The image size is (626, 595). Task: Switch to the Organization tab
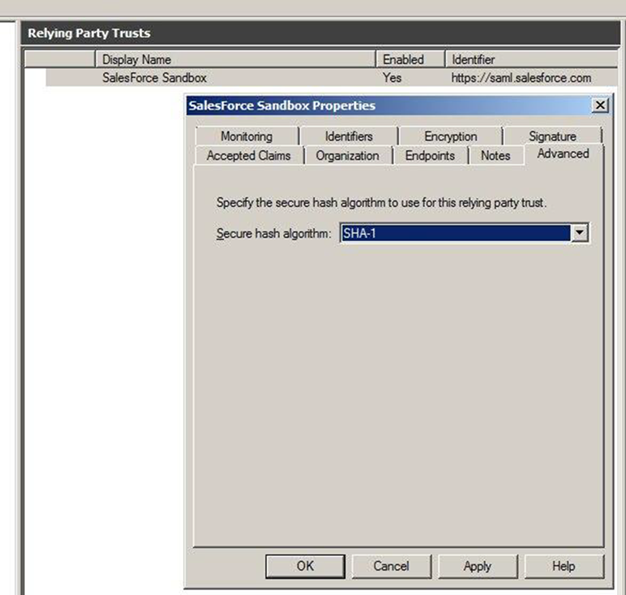coord(347,155)
